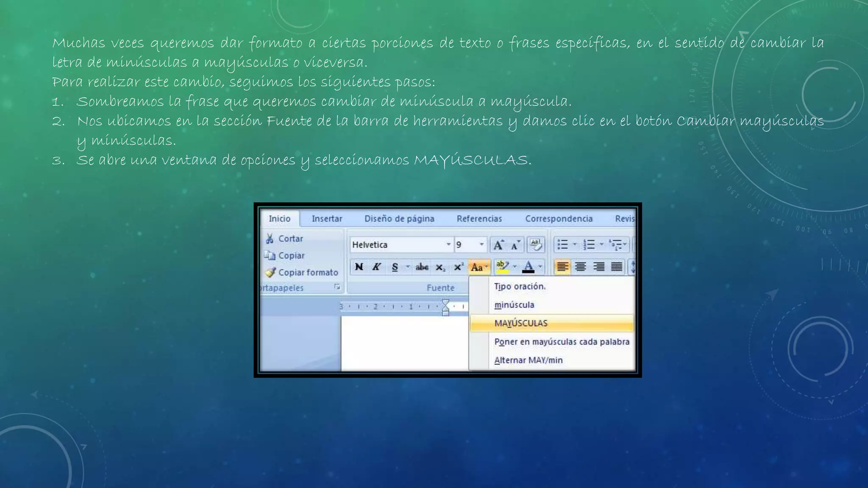Choose Poner en mayúsculas cada palabra
The image size is (868, 488).
tap(552, 341)
